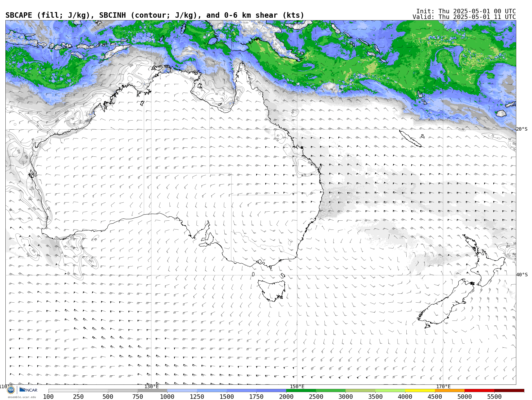Click the colorbar value 4500

pyautogui.click(x=435, y=397)
